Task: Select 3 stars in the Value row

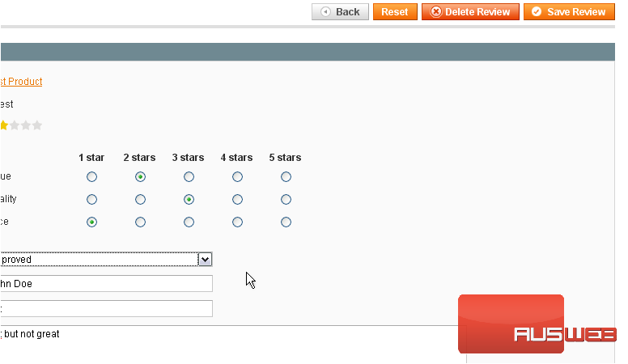Action: click(x=189, y=176)
